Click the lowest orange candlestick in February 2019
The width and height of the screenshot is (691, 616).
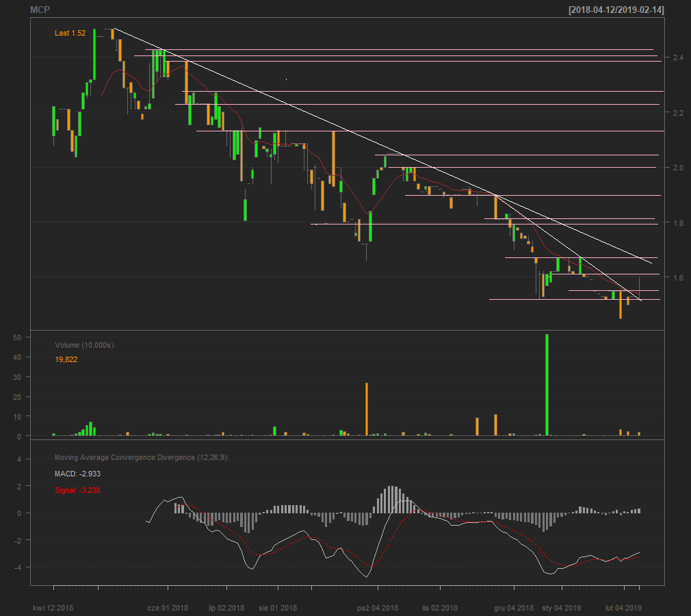point(621,305)
